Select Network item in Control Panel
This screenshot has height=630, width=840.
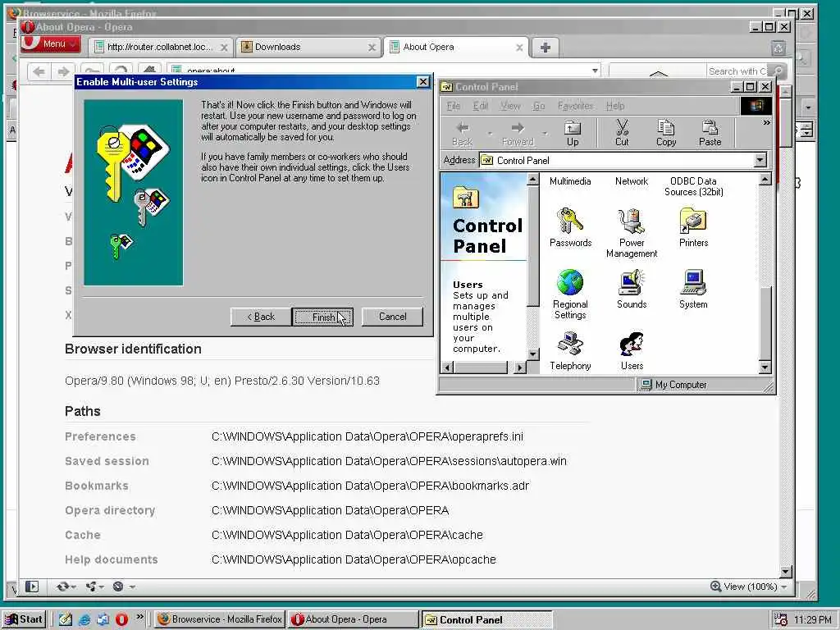631,181
